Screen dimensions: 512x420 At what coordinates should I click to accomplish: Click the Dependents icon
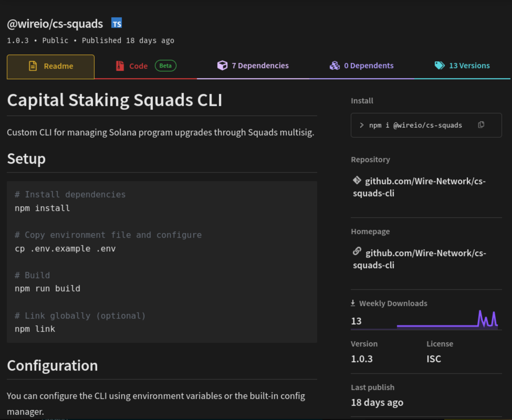click(334, 66)
